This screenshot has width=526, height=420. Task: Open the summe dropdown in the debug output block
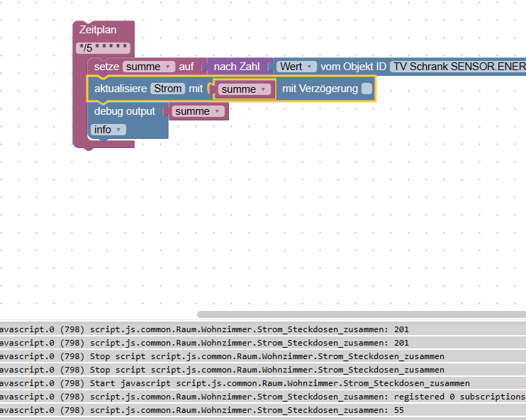pos(198,111)
